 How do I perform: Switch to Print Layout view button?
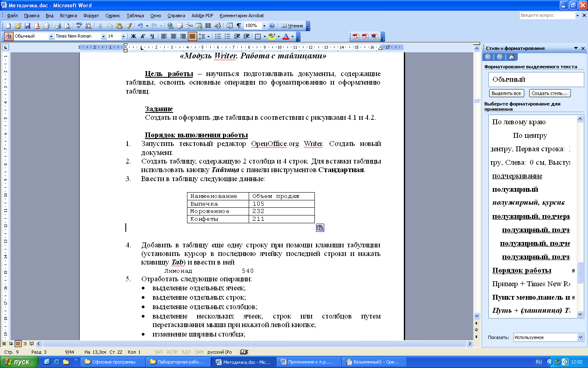click(18, 344)
